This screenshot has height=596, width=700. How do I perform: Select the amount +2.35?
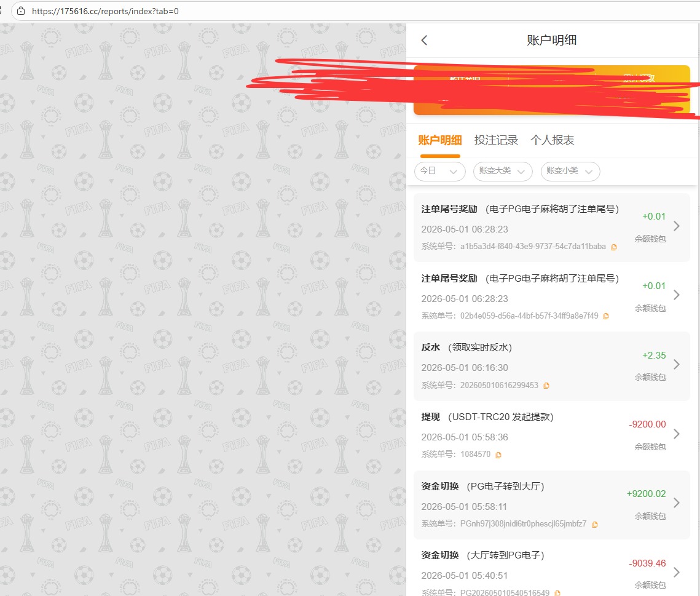tap(654, 356)
